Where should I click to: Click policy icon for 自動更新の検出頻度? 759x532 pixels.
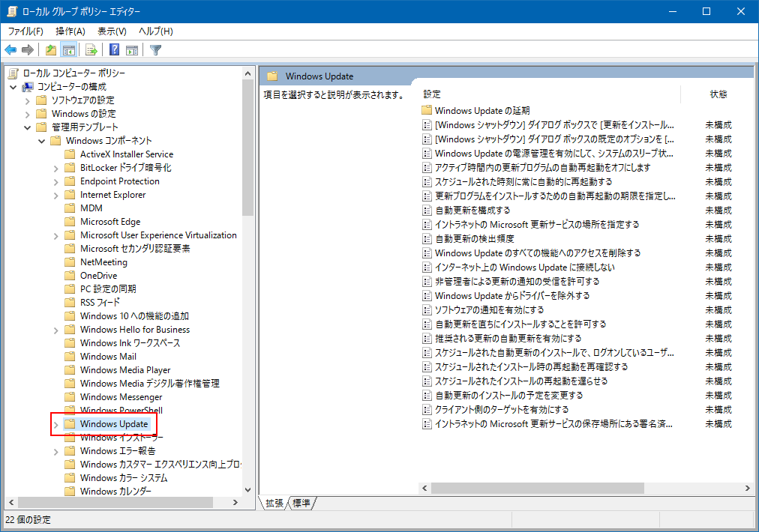tap(427, 239)
